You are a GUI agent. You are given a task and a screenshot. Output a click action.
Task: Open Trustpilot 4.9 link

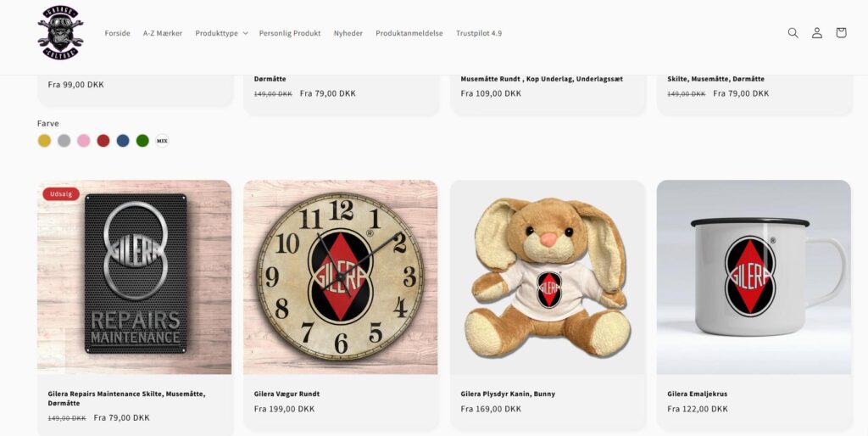[479, 33]
